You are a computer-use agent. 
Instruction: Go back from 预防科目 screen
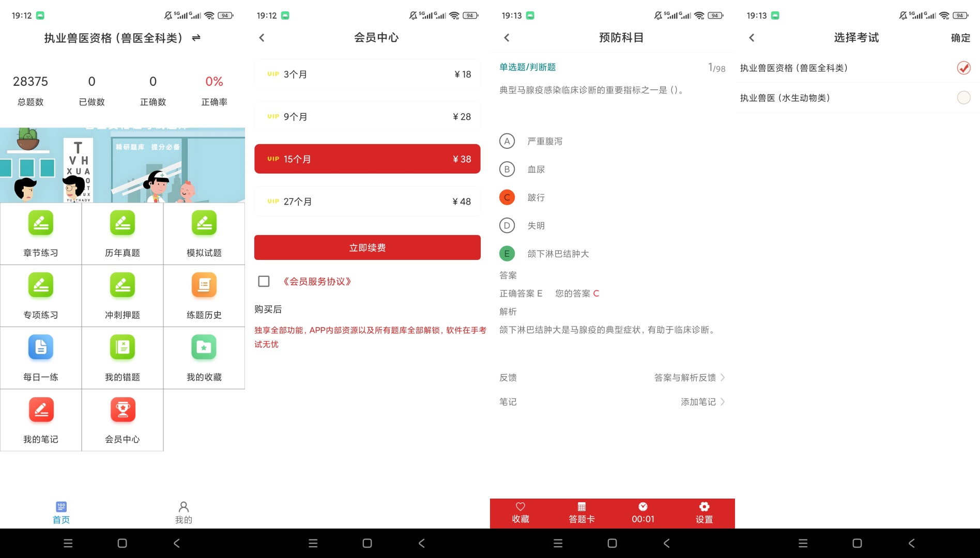pos(507,38)
